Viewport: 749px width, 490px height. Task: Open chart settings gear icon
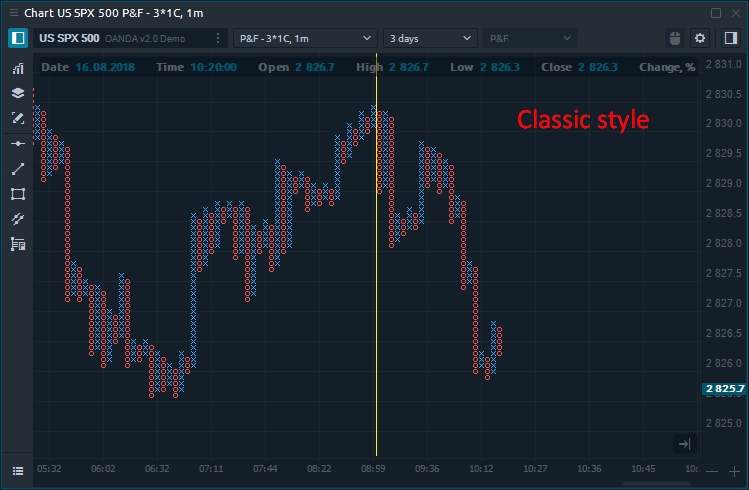[700, 38]
